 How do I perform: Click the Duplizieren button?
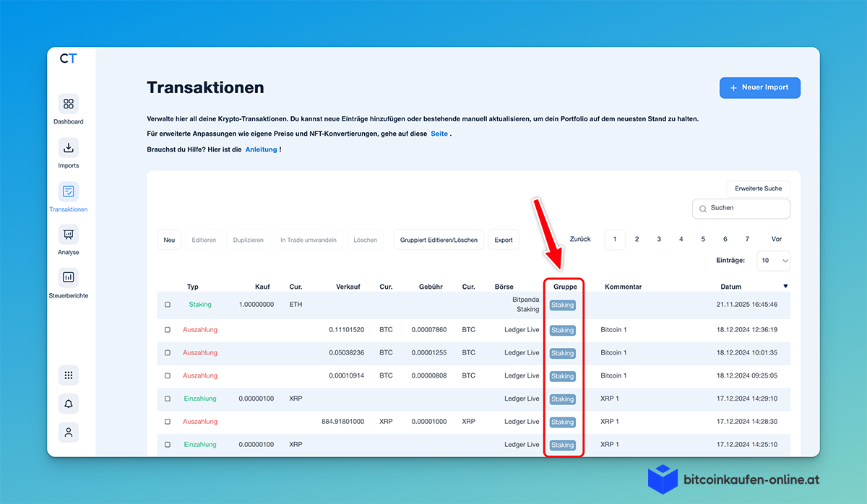click(249, 240)
